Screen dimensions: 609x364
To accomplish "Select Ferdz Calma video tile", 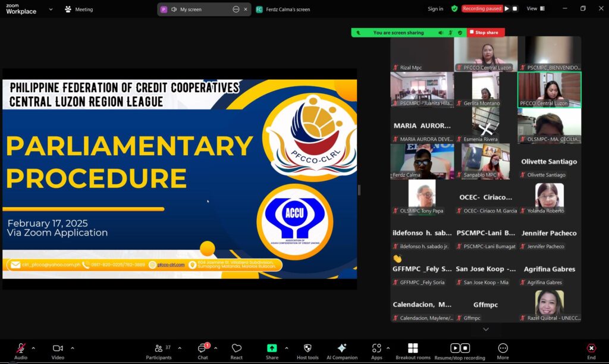I will (422, 161).
